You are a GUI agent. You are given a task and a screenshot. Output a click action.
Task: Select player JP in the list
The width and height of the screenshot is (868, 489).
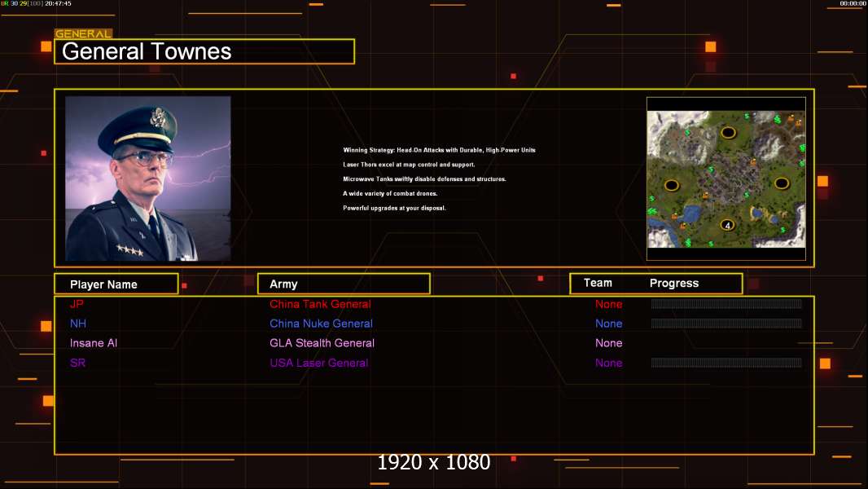pos(77,304)
